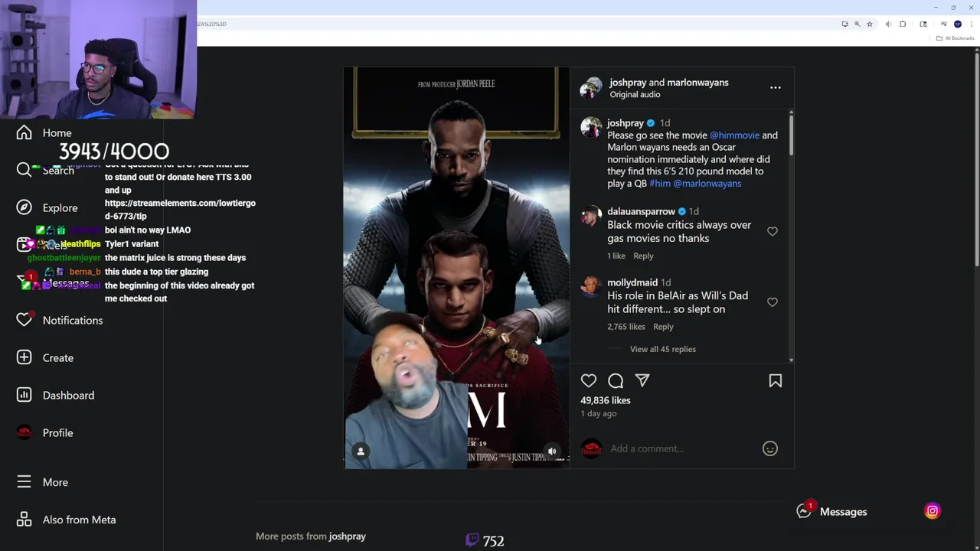Image resolution: width=980 pixels, height=551 pixels.
Task: Open joshpray name in post header
Action: click(628, 82)
